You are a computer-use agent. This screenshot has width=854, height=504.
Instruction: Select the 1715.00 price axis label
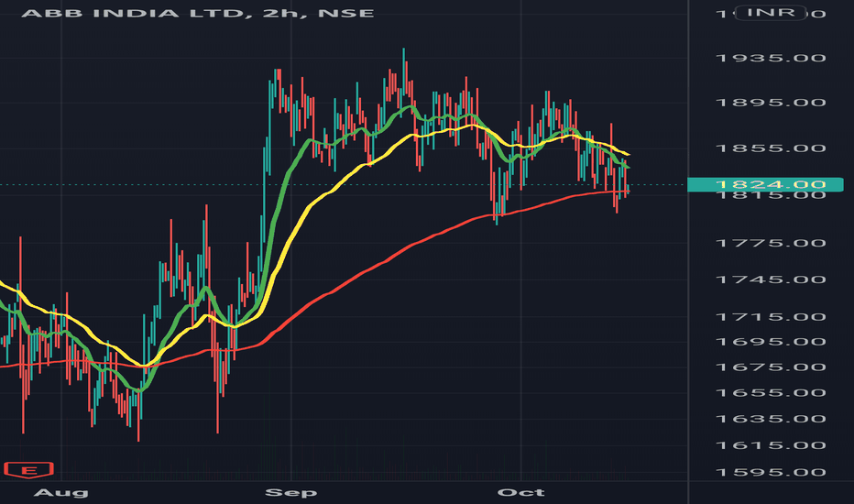click(771, 316)
